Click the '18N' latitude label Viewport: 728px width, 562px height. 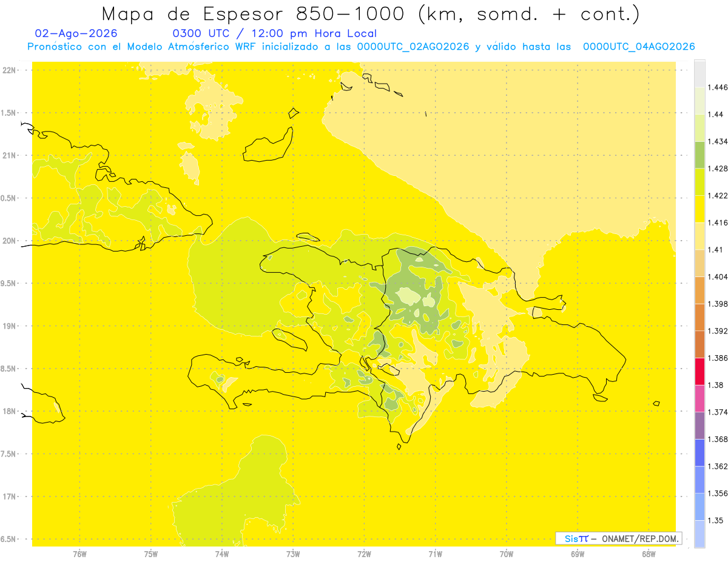tap(10, 412)
